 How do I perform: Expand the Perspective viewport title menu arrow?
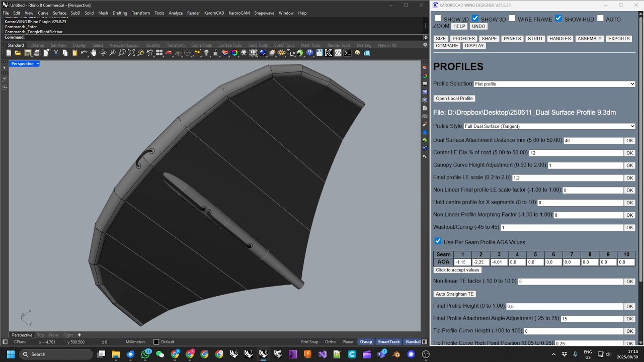pos(37,64)
